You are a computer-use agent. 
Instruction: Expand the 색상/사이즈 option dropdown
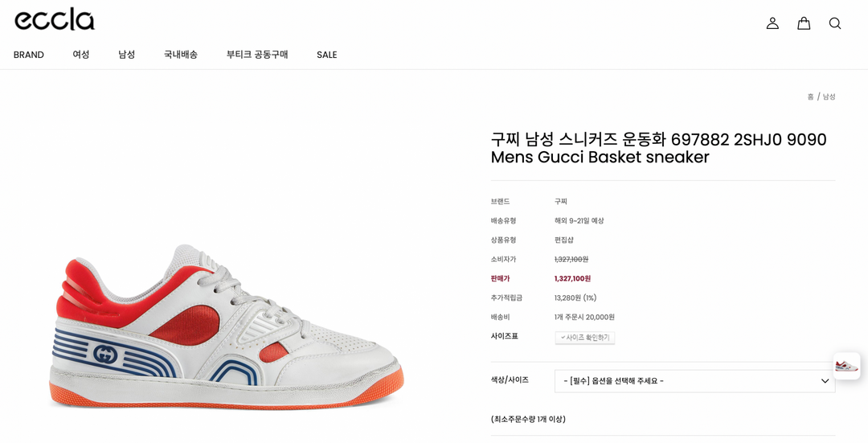point(694,381)
